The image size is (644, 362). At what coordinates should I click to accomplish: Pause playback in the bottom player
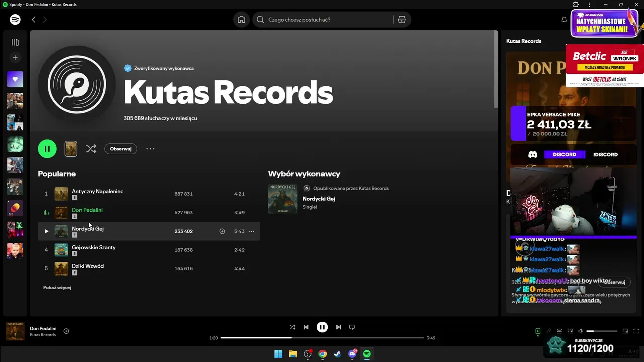[x=323, y=327]
